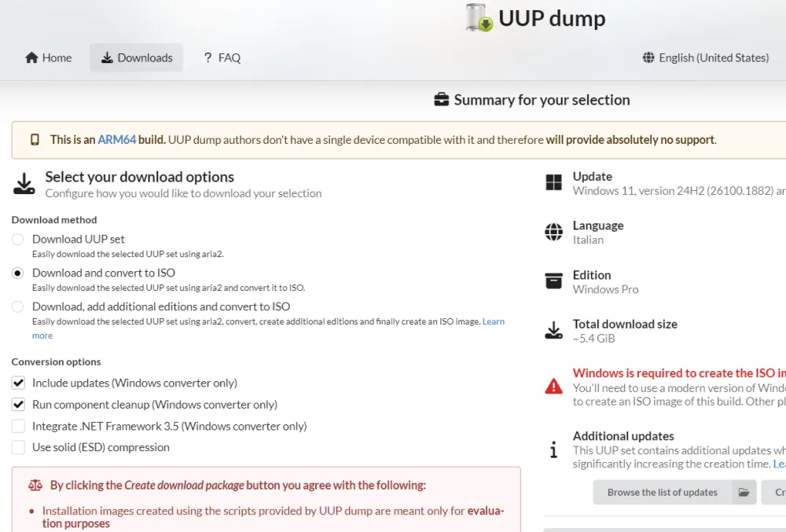Enable Use solid (ESD) compression
This screenshot has width=786, height=532.
[18, 447]
